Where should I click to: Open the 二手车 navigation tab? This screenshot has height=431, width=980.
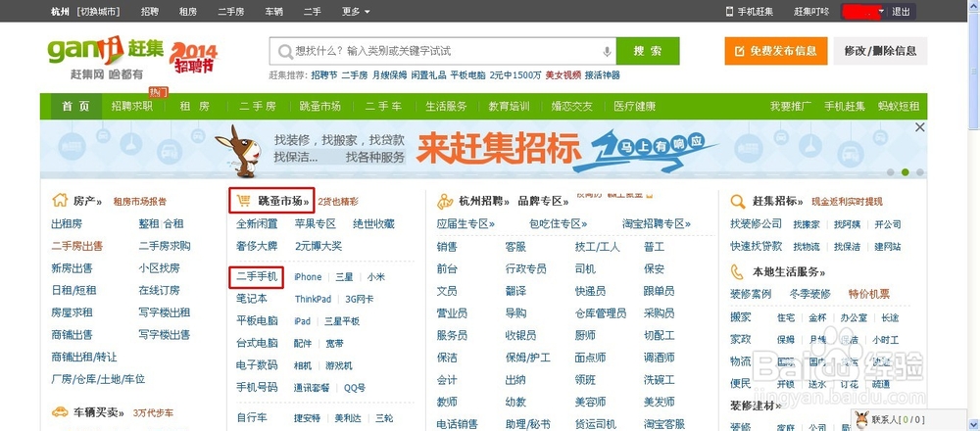click(x=384, y=106)
